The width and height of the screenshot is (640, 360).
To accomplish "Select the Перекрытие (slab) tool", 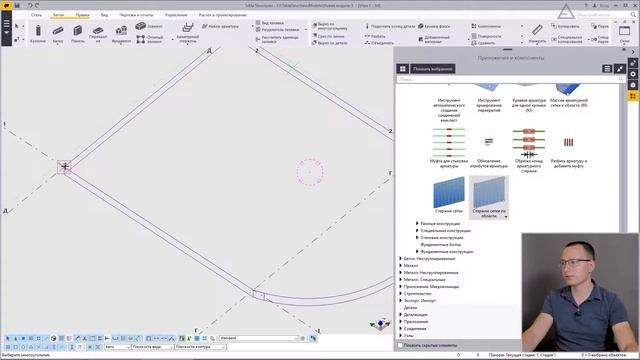I will (98, 34).
